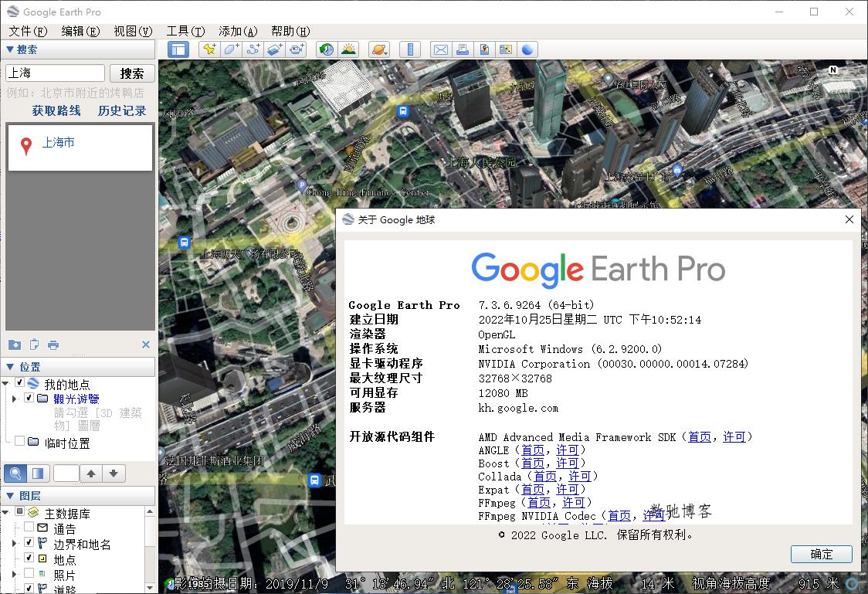
Task: Expand the 照片 layer node
Action: pyautogui.click(x=15, y=574)
